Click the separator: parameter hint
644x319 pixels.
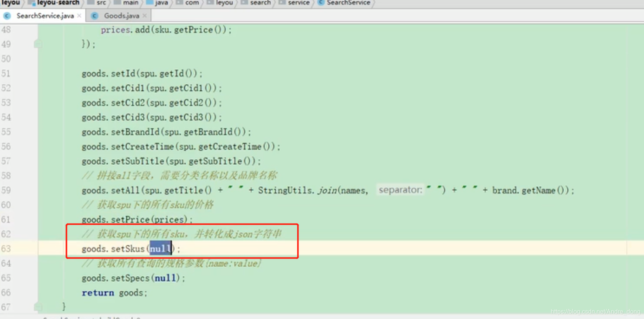point(400,190)
